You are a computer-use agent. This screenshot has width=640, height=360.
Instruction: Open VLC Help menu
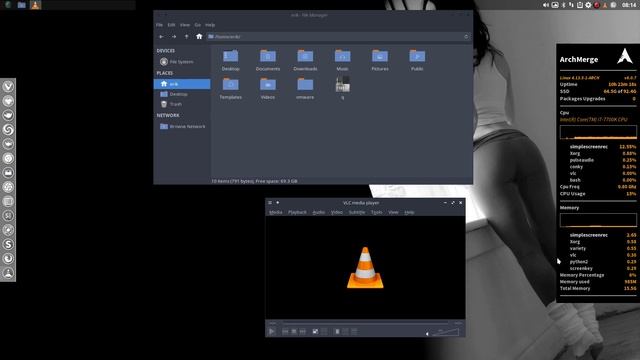click(409, 212)
